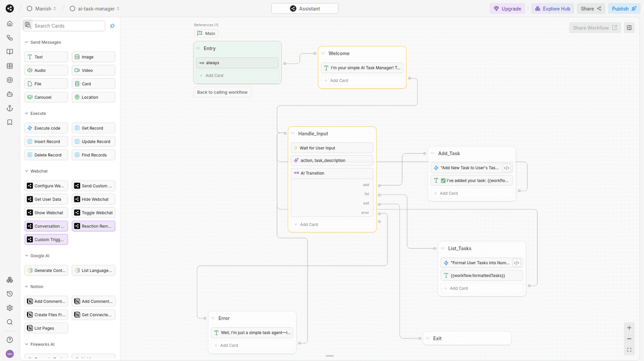The image size is (644, 361).
Task: Open the Knowledge Bases book icon
Action: click(9, 51)
